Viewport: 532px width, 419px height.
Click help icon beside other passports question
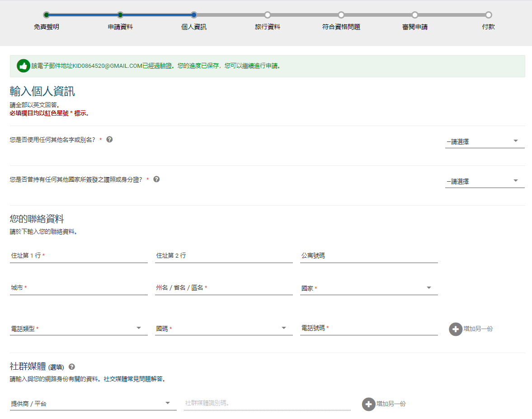(x=156, y=179)
